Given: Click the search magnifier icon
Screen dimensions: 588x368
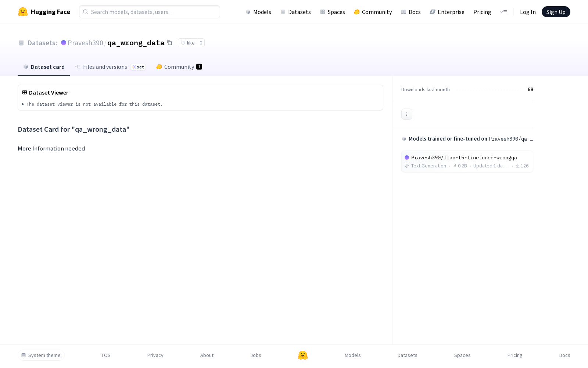Looking at the screenshot, I should pyautogui.click(x=86, y=12).
